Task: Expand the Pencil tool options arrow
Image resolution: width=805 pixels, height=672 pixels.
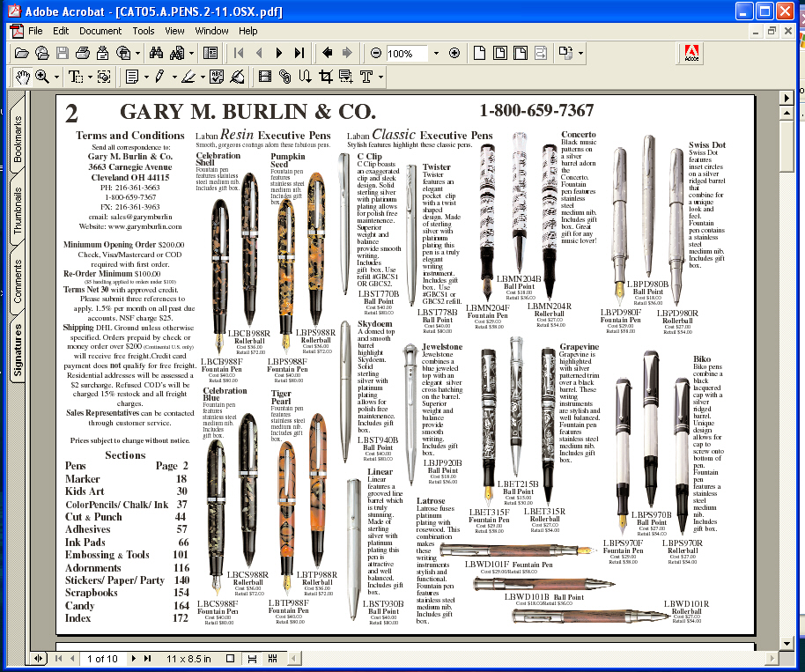Action: (174, 77)
